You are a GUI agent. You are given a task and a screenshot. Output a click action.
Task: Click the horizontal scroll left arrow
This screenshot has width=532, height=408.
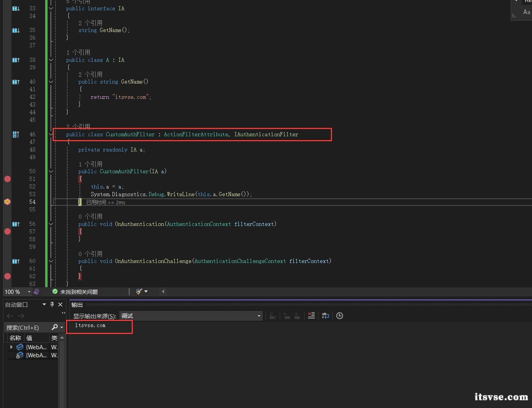(163, 292)
